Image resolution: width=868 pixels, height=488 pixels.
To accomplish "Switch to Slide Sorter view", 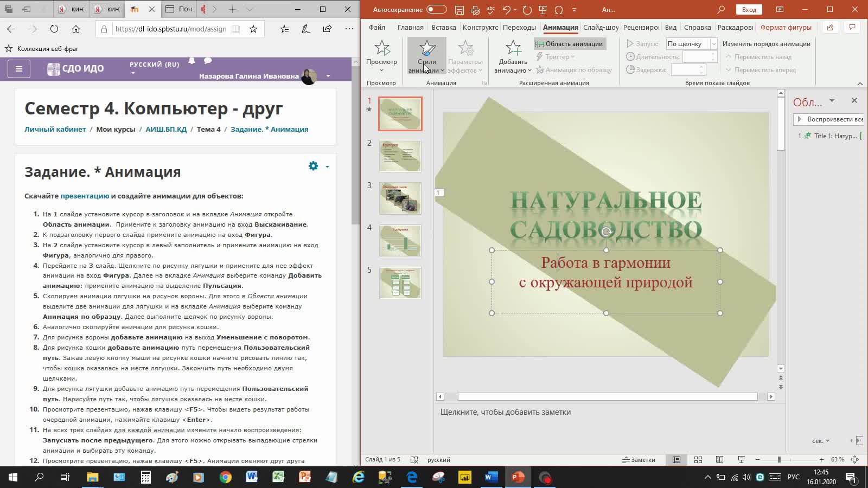I will pos(698,460).
